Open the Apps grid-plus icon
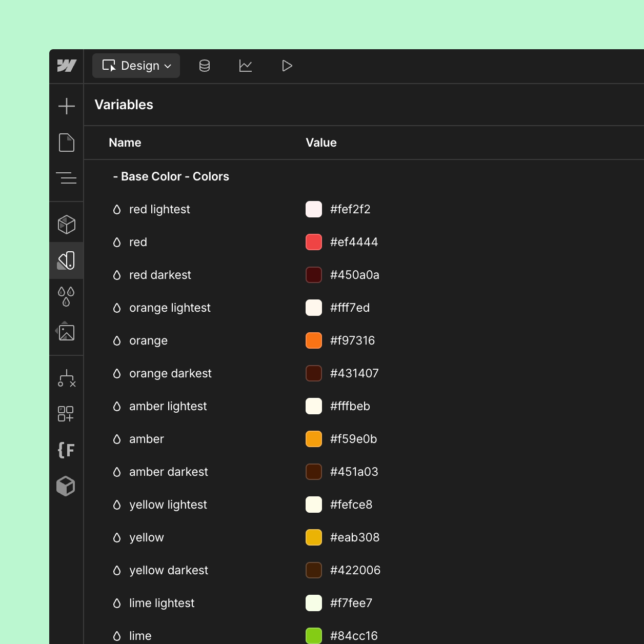The image size is (644, 644). coord(66,414)
